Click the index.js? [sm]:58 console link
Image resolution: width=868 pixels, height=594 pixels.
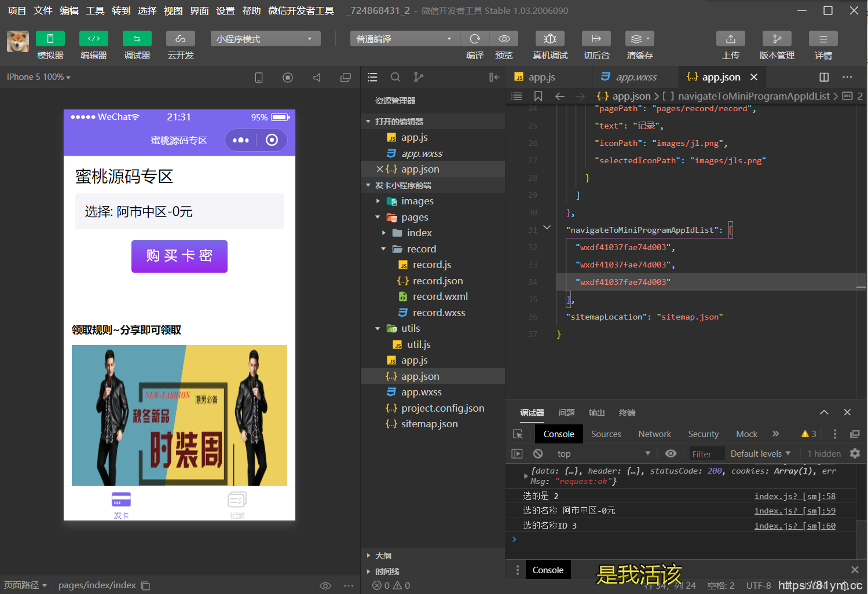[x=794, y=496]
